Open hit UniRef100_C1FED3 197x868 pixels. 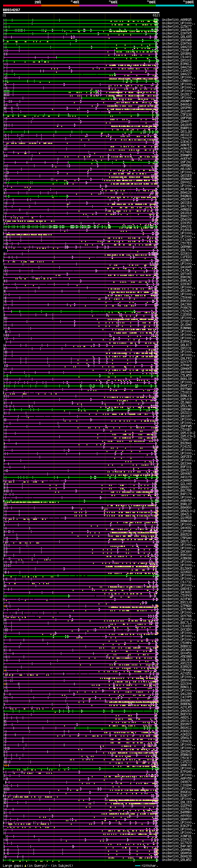177,257
